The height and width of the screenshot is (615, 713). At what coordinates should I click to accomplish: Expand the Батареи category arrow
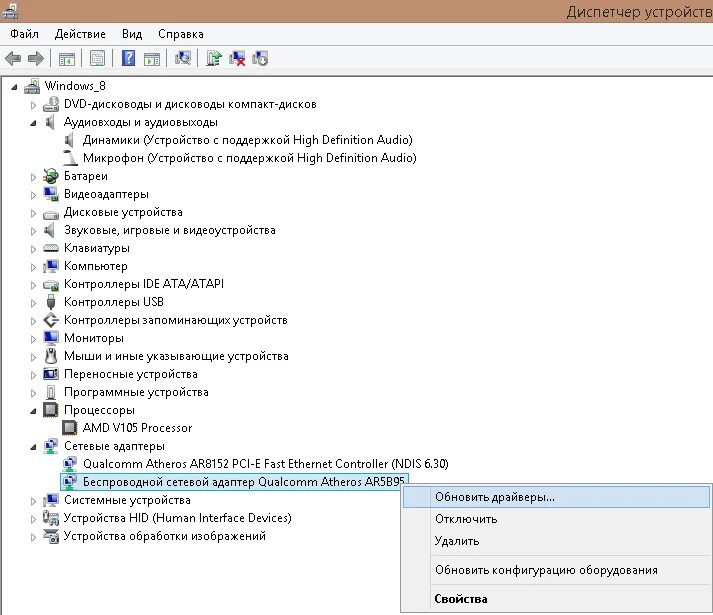[33, 177]
